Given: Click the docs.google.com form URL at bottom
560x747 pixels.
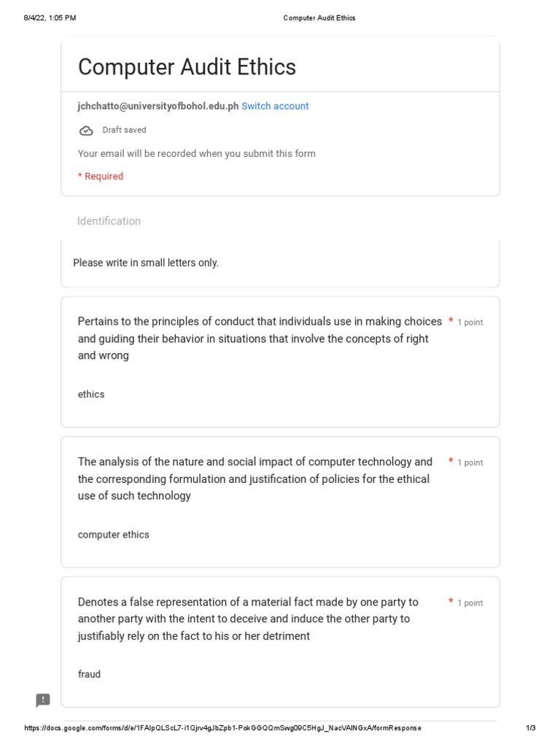Looking at the screenshot, I should pos(222,728).
